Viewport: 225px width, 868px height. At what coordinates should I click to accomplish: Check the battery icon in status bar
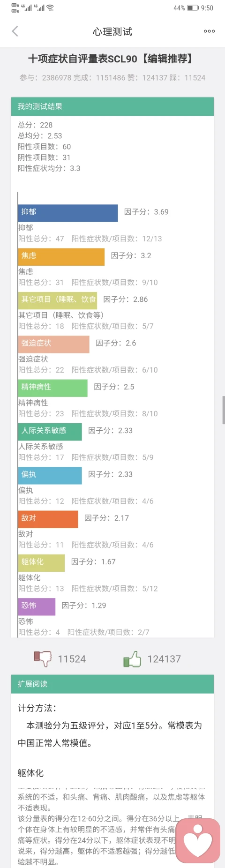point(193,8)
